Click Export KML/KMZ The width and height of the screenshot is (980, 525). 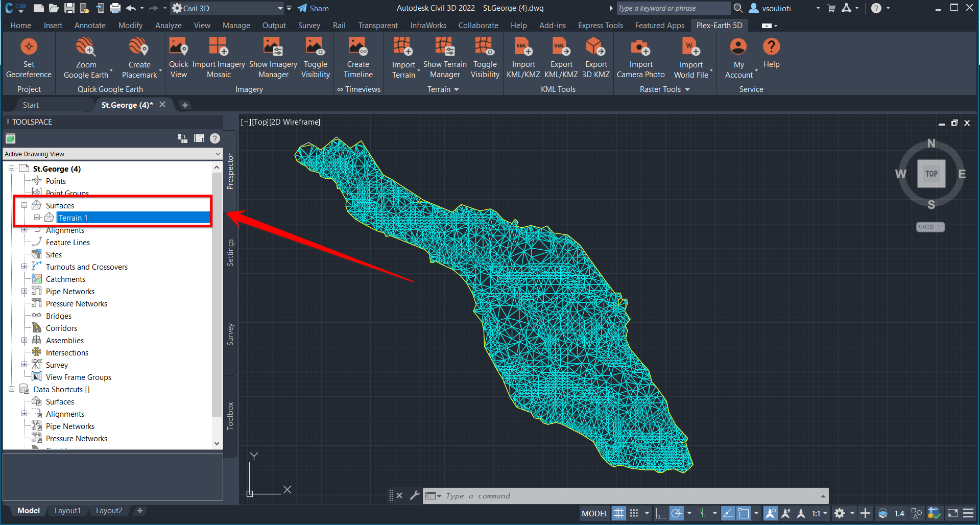tap(561, 58)
